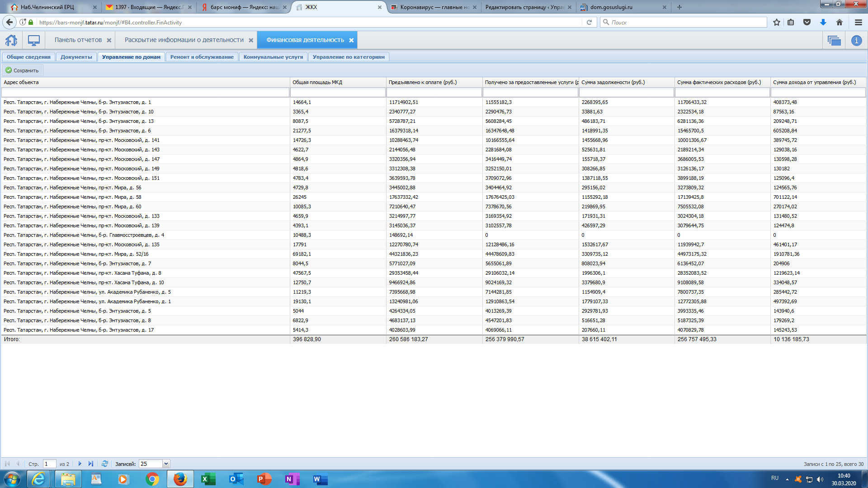This screenshot has height=488, width=868.
Task: Go to last page in pager
Action: click(91, 464)
